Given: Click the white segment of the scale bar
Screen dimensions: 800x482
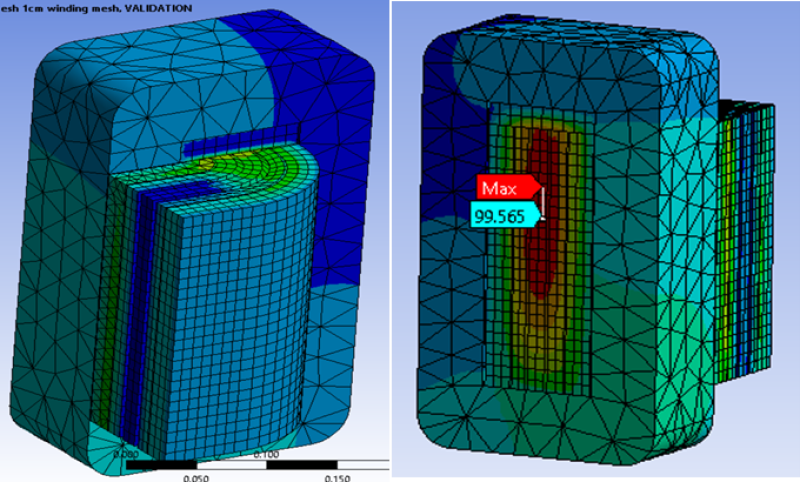Looking at the screenshot, I should tap(232, 465).
